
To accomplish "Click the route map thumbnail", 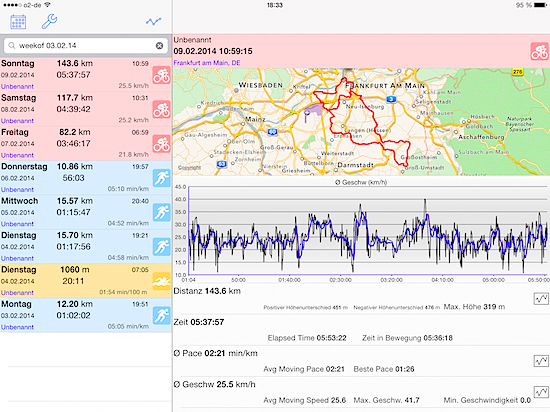I will click(361, 122).
